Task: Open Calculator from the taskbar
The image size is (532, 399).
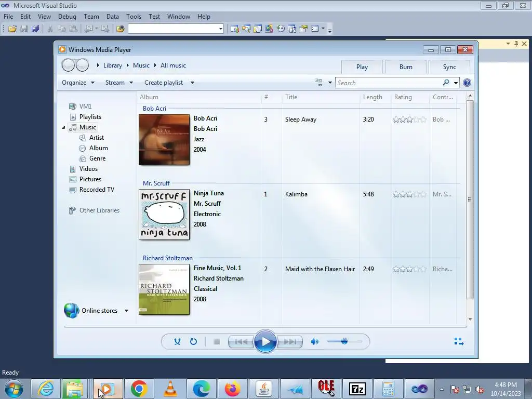Action: pyautogui.click(x=389, y=389)
